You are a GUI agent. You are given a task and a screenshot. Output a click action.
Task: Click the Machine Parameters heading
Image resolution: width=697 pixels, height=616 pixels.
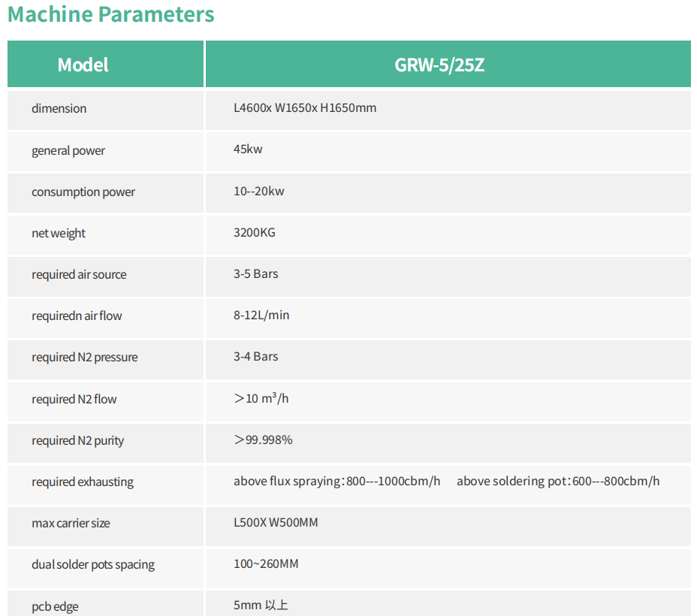pyautogui.click(x=111, y=14)
